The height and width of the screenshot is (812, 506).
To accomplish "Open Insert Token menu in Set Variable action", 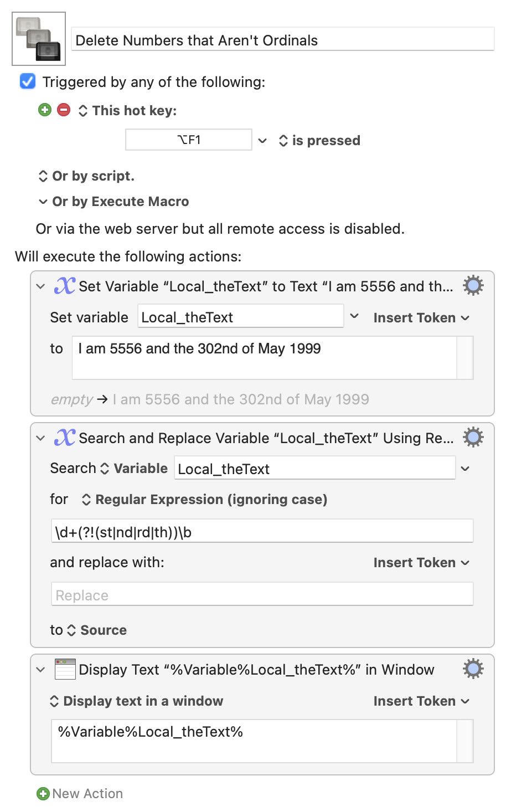I will (421, 318).
